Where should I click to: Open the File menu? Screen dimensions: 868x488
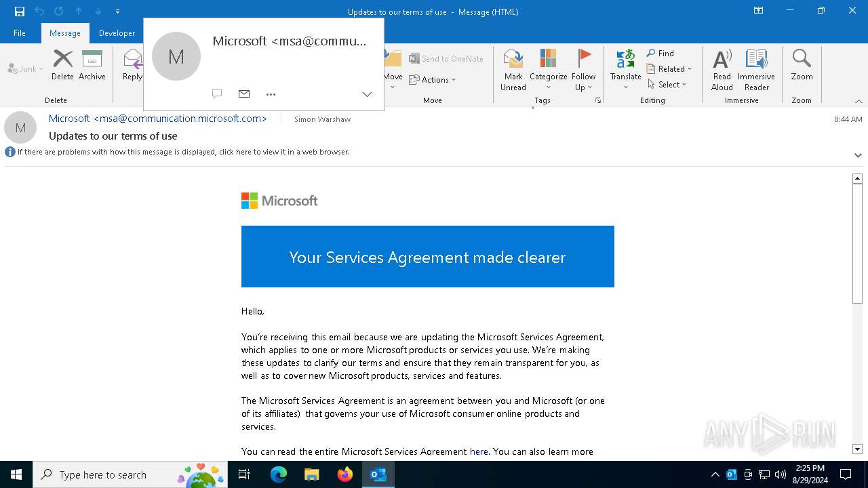[x=20, y=33]
